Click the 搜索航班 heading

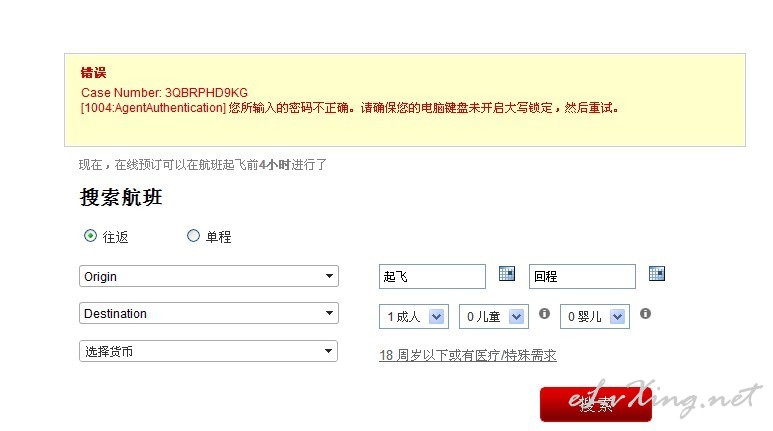click(x=121, y=197)
